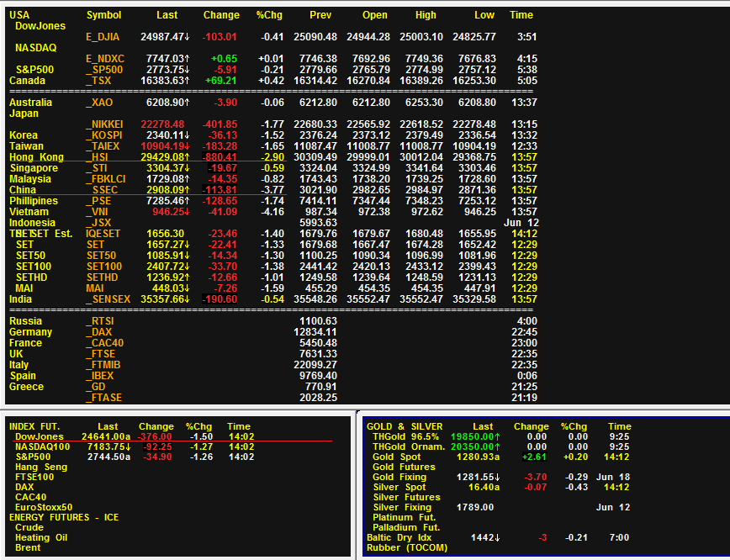
Task: Click China SSEC last value 2908.09
Action: (x=168, y=190)
